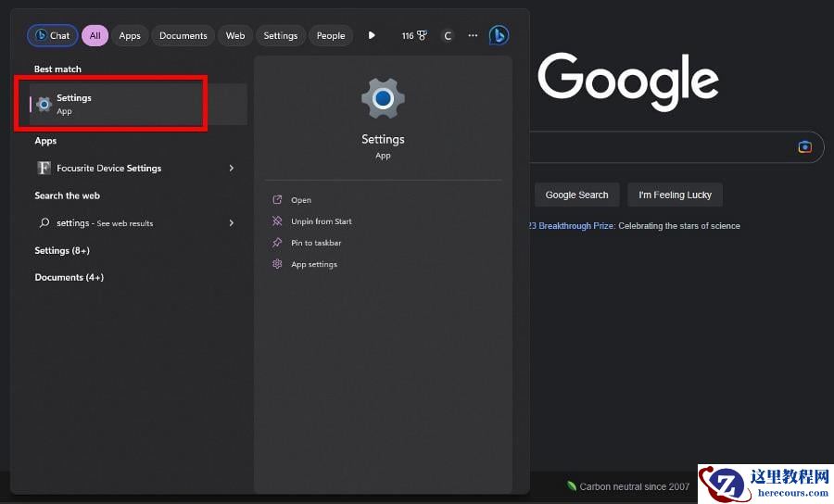This screenshot has width=834, height=504.
Task: Click I'm Feeling Lucky in browser
Action: [x=675, y=195]
